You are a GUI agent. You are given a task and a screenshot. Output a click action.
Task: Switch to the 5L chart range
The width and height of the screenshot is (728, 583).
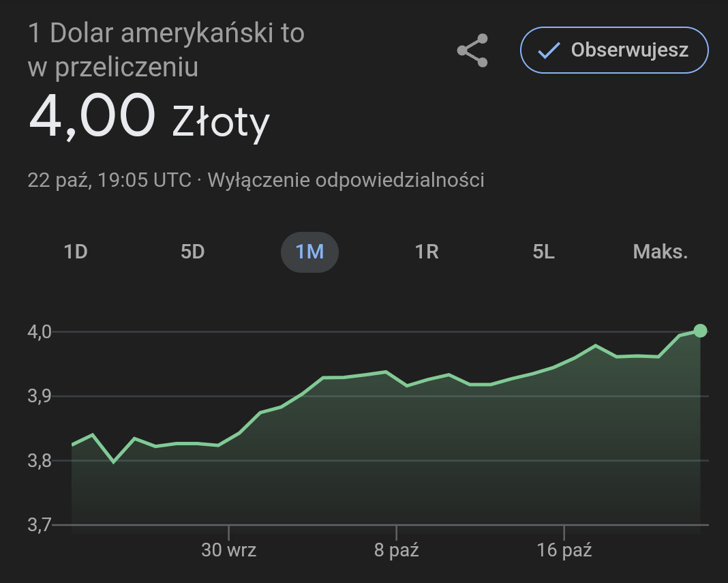[x=543, y=252]
